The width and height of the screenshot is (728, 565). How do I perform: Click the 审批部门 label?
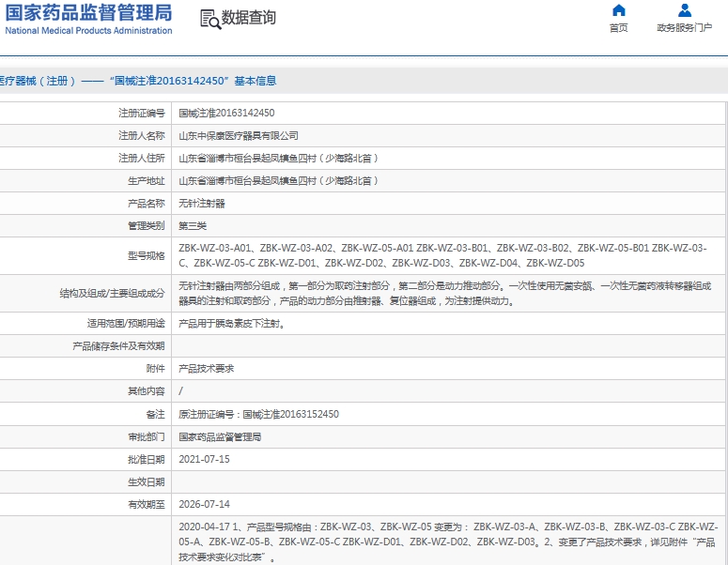tap(147, 437)
